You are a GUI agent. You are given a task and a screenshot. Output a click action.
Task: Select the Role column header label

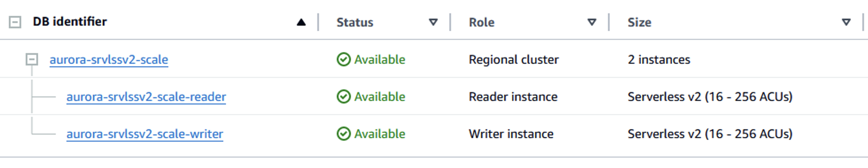tap(482, 22)
